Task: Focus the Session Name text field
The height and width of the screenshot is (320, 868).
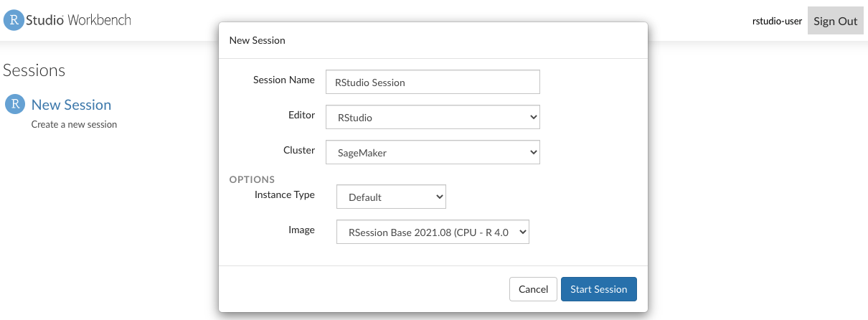Action: click(432, 82)
